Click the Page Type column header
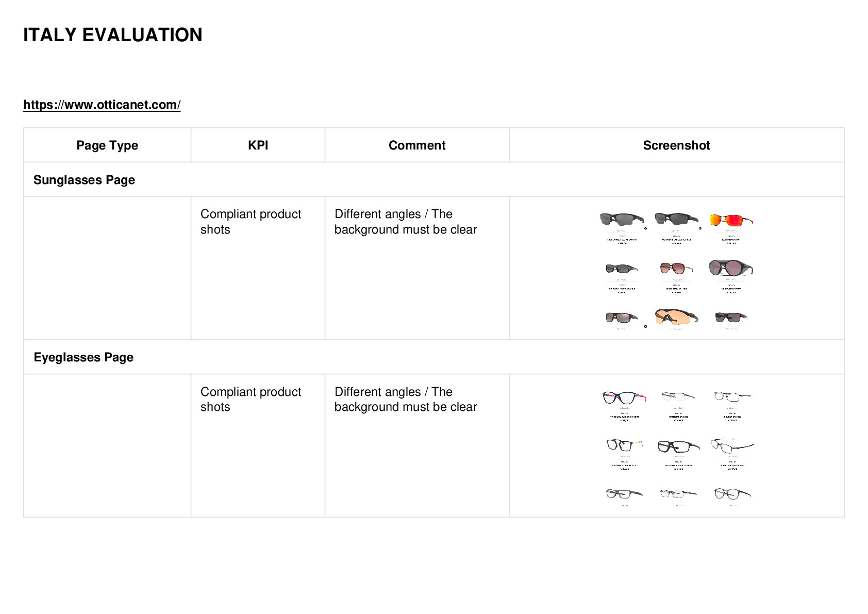Viewport: 868px width, 614px height. (x=107, y=145)
